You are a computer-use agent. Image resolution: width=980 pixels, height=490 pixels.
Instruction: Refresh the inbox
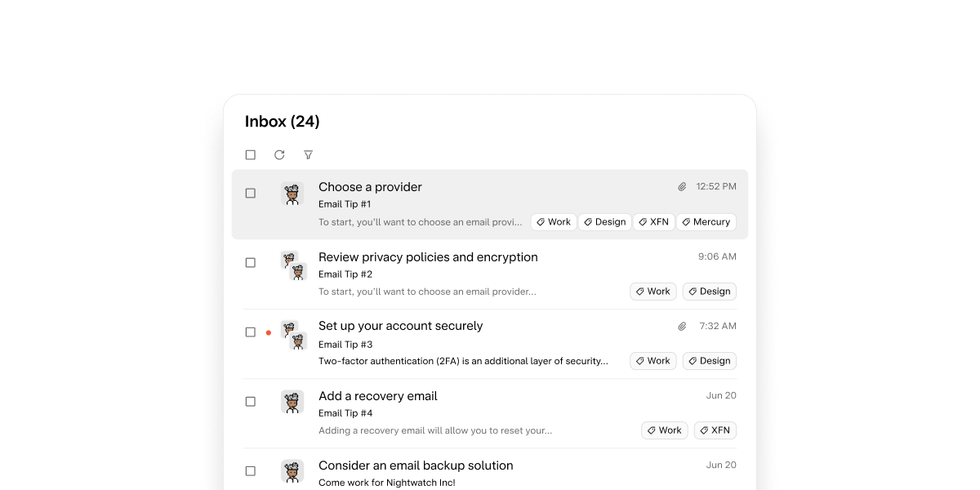[279, 154]
